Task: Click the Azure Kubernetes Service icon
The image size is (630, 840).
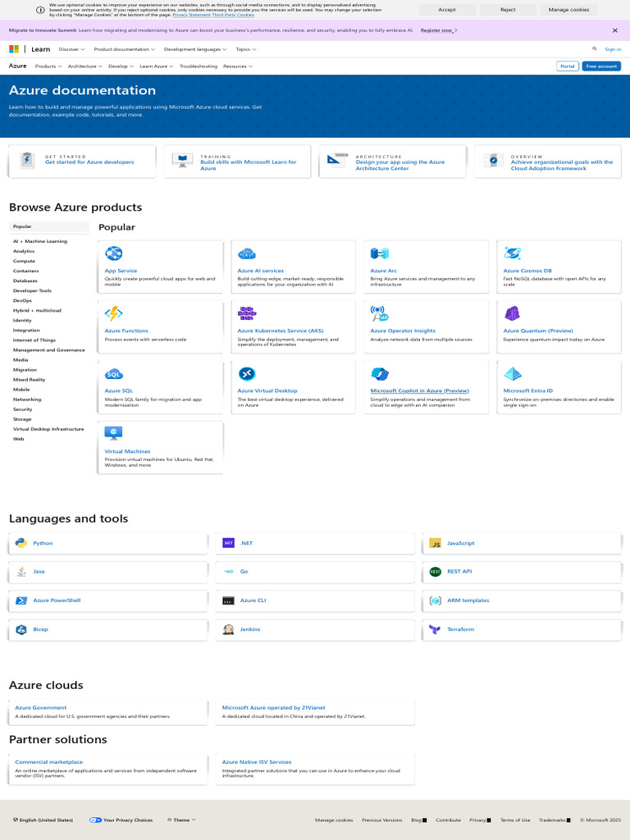Action: click(246, 313)
